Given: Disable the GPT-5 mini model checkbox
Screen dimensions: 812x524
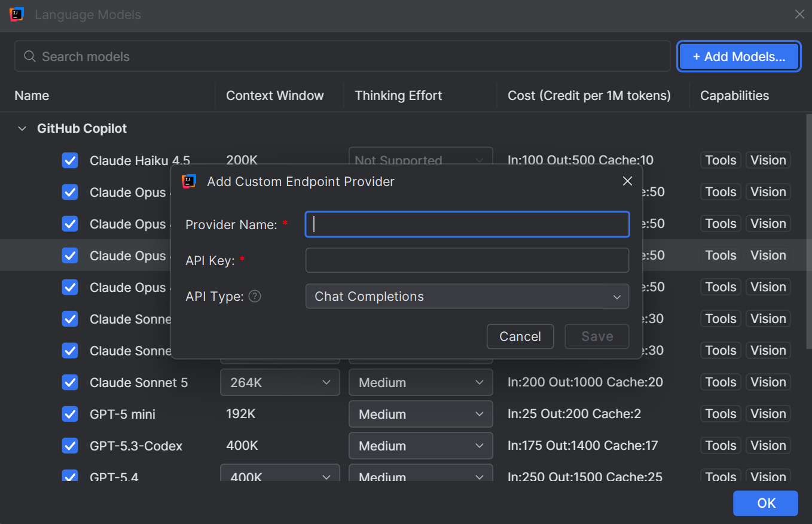Looking at the screenshot, I should (x=70, y=414).
